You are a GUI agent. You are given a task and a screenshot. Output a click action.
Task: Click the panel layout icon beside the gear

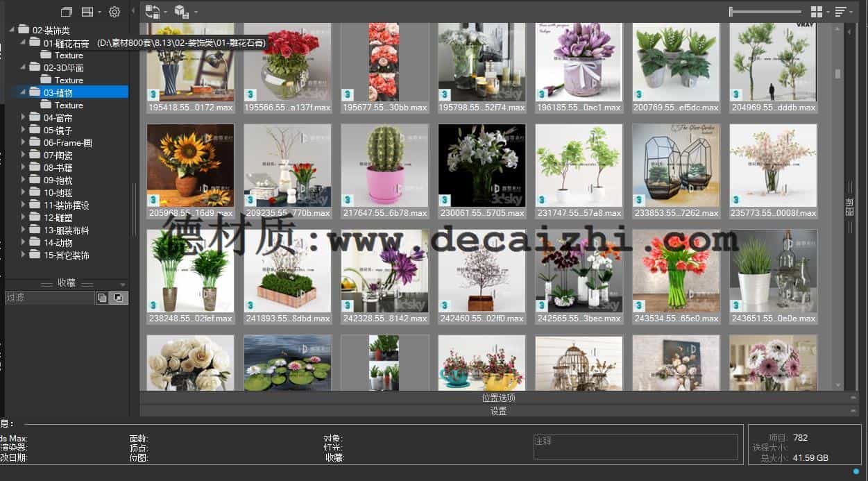pyautogui.click(x=87, y=12)
